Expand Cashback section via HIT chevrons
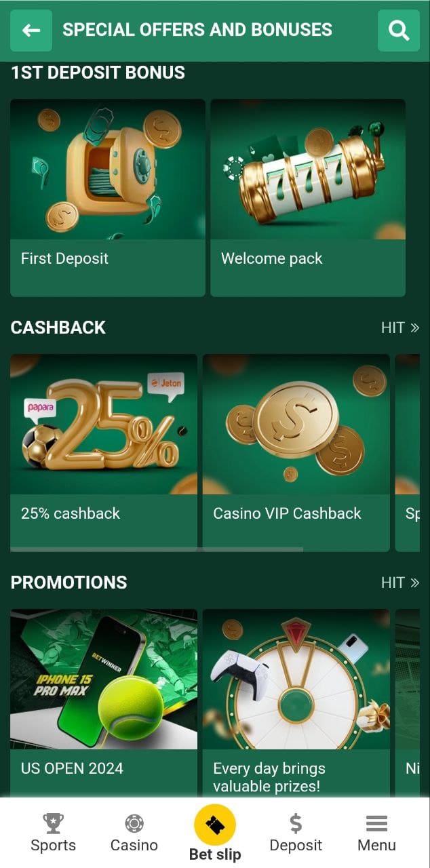Screen dimensions: 430x868 pyautogui.click(x=400, y=328)
